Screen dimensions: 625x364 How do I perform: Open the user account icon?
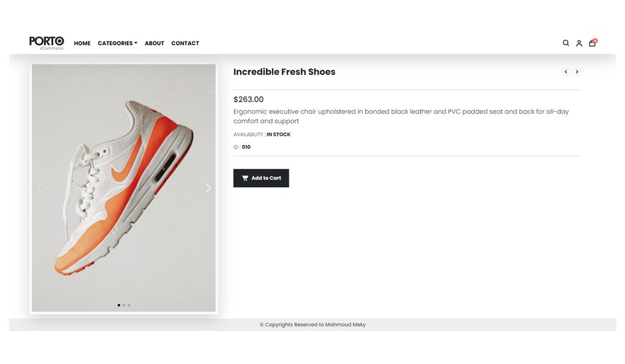coord(579,43)
